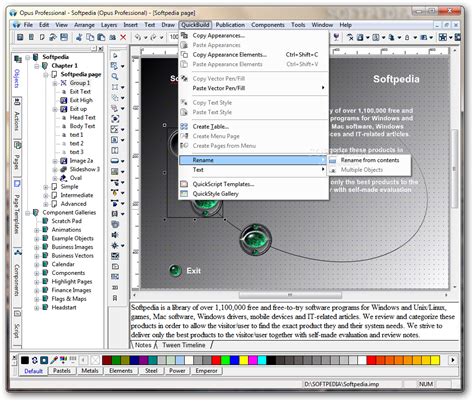474x402 pixels.
Task: Click the wine glass icon in top toolbar
Action: tap(336, 37)
